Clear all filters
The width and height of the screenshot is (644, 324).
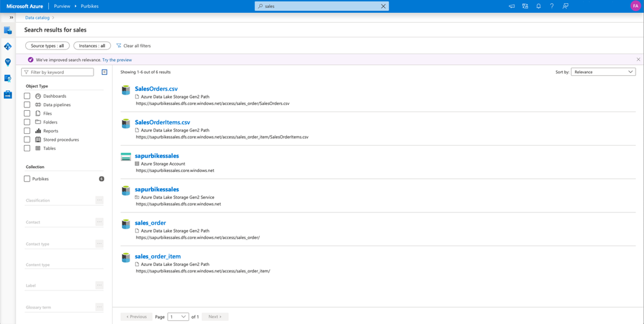pyautogui.click(x=133, y=46)
